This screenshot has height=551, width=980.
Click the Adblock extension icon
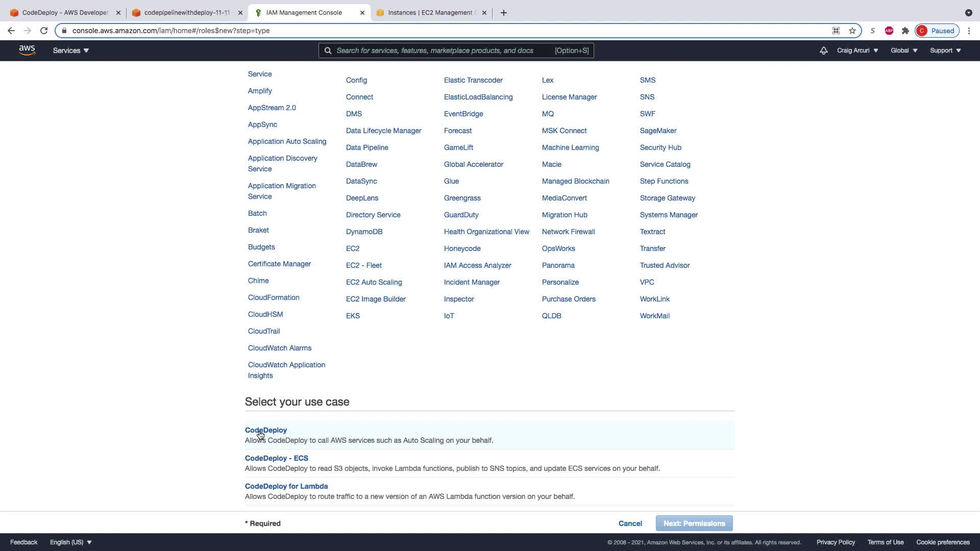[889, 31]
